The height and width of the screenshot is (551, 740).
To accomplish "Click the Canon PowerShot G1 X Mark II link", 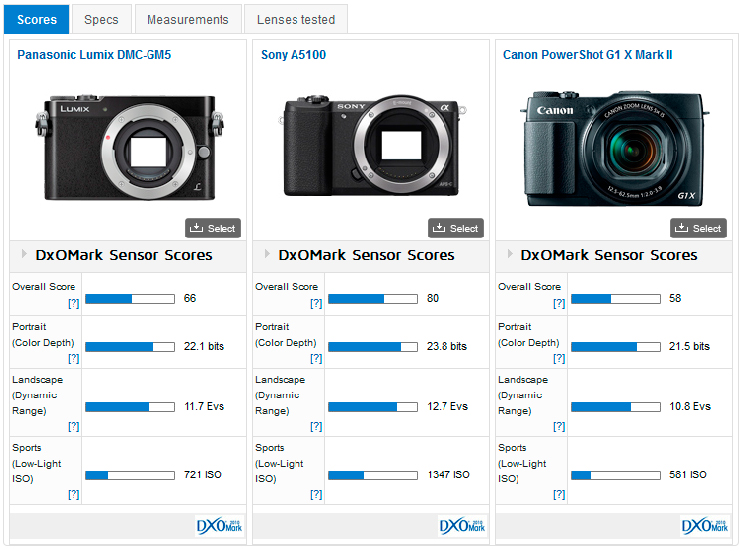I will point(587,55).
